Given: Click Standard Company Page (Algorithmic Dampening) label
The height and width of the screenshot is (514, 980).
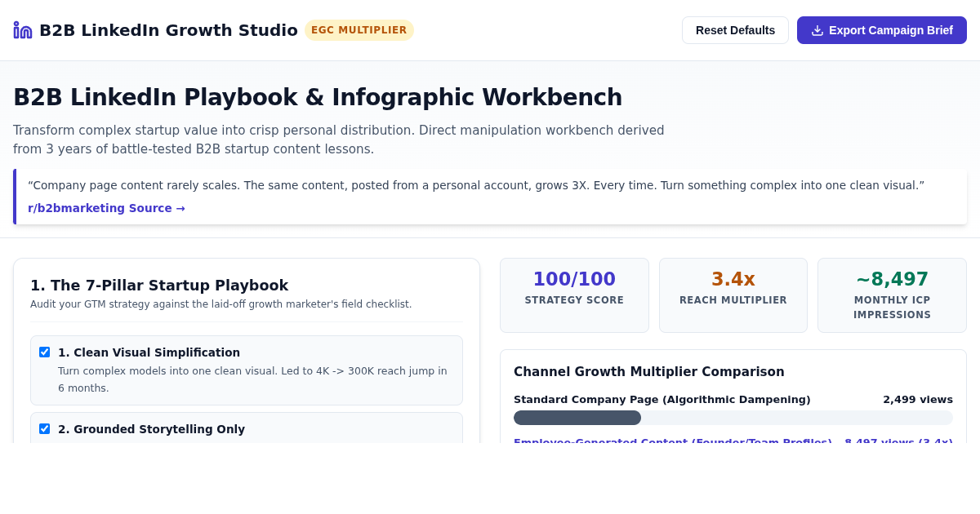Looking at the screenshot, I should click(x=662, y=400).
